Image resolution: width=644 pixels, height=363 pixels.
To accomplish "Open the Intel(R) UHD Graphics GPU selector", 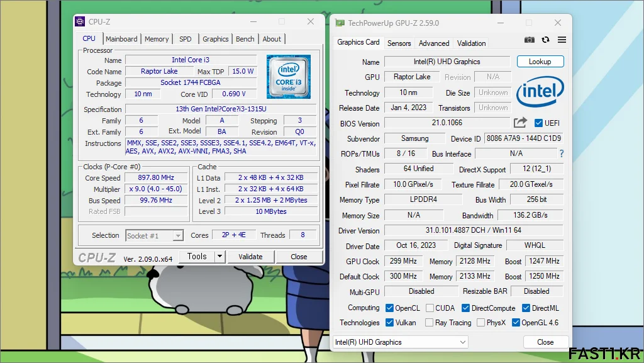I will 400,342.
